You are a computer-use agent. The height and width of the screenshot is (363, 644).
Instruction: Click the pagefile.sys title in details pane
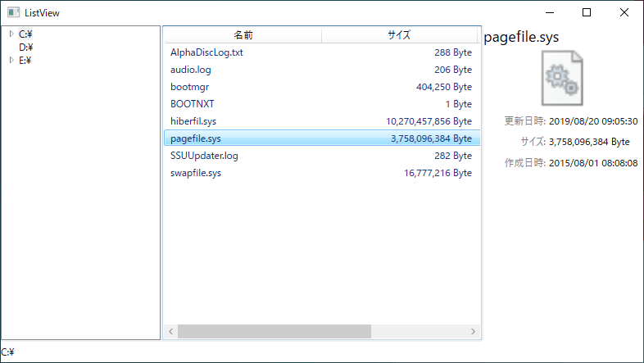[x=521, y=38]
